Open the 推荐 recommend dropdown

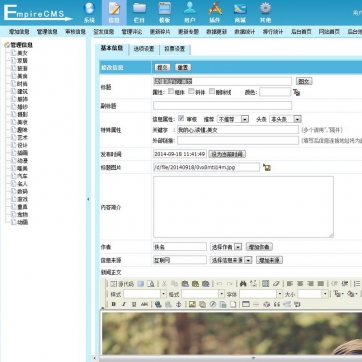point(233,119)
